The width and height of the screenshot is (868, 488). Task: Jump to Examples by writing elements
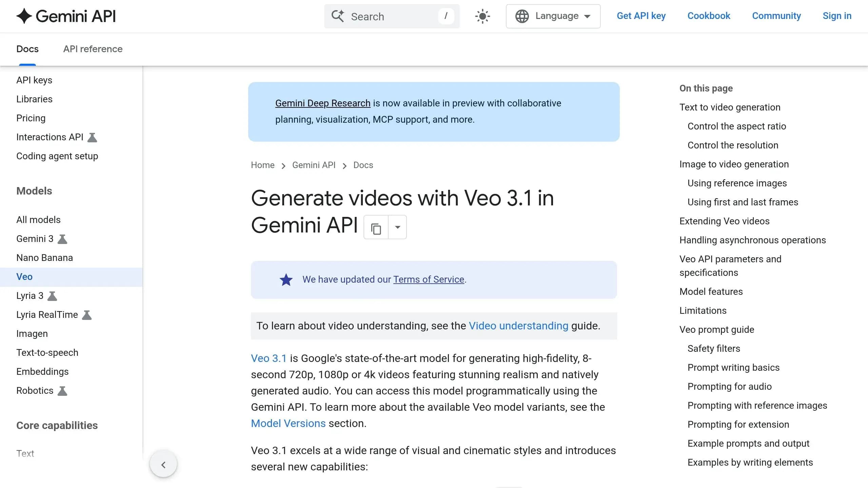[750, 463]
